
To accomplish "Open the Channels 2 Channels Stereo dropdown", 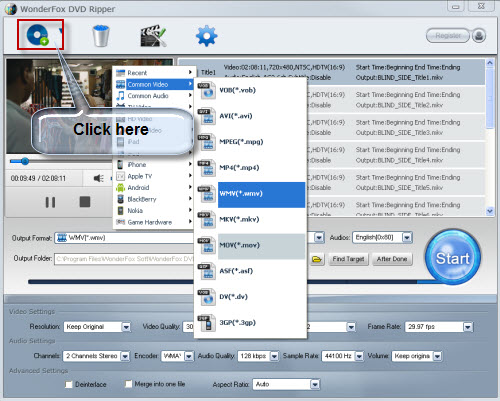I will pos(125,356).
